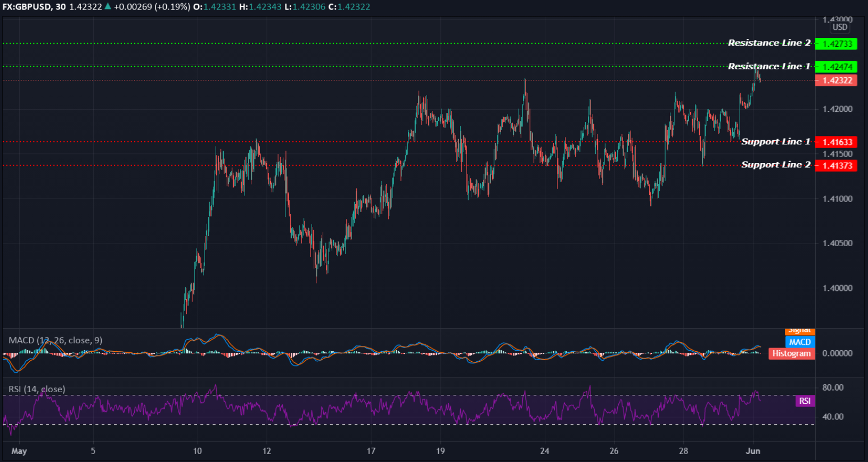Click the 10 date label on time axis
The image size is (868, 462).
(x=198, y=451)
